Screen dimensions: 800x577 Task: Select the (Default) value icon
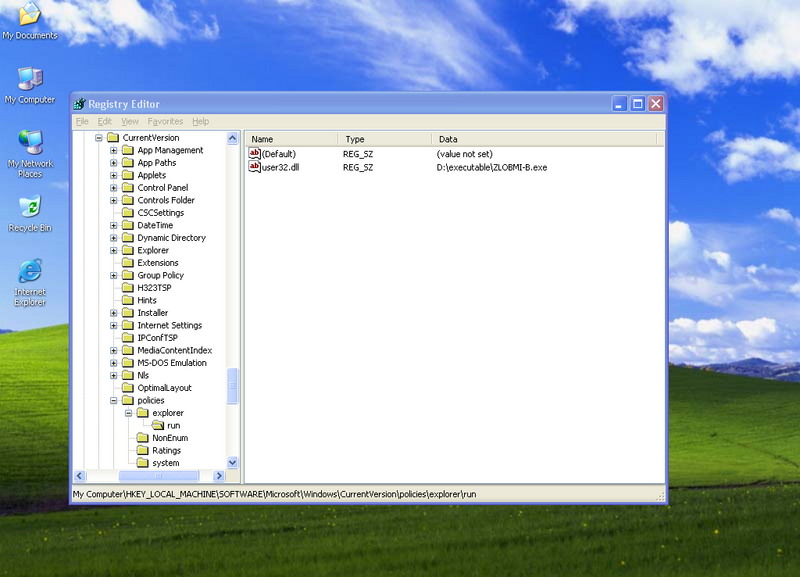click(254, 154)
